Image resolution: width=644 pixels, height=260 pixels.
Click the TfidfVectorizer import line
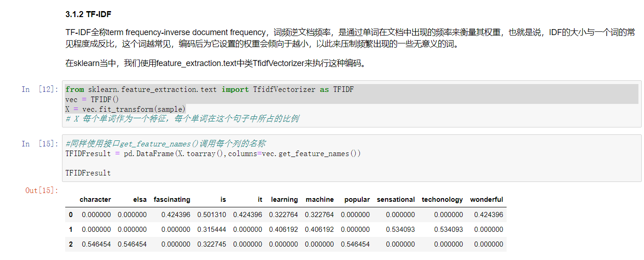[x=210, y=90]
